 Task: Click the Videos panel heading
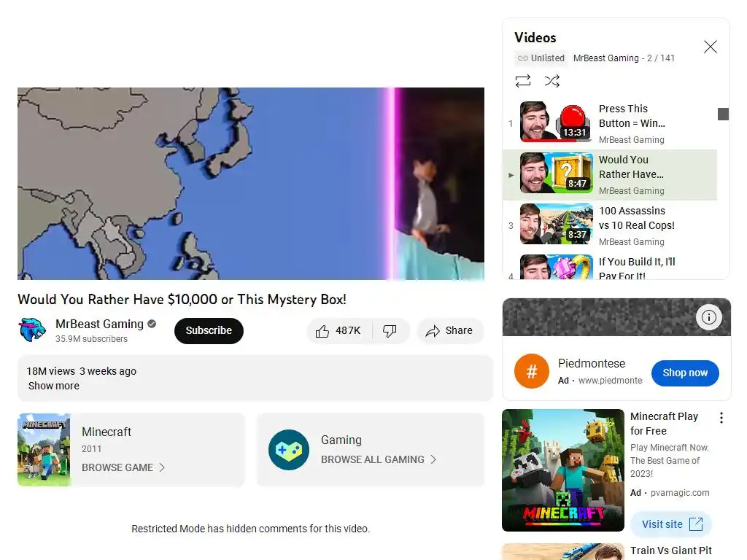535,38
